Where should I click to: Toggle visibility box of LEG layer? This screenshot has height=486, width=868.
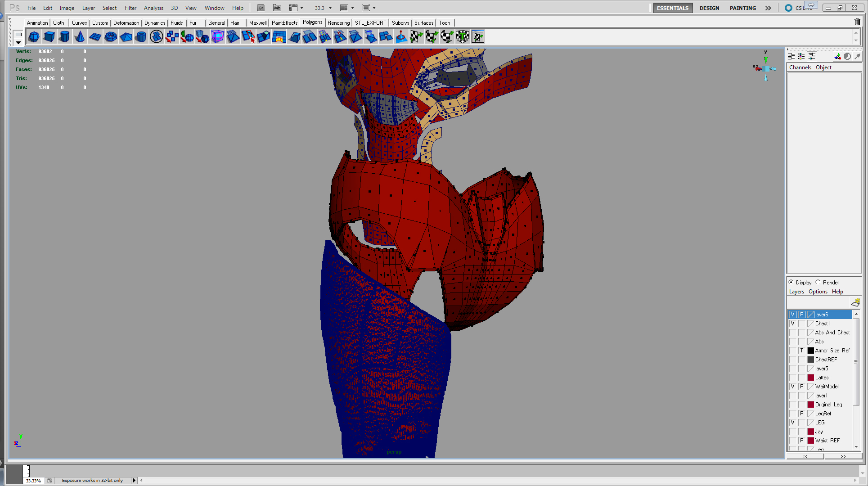point(793,423)
